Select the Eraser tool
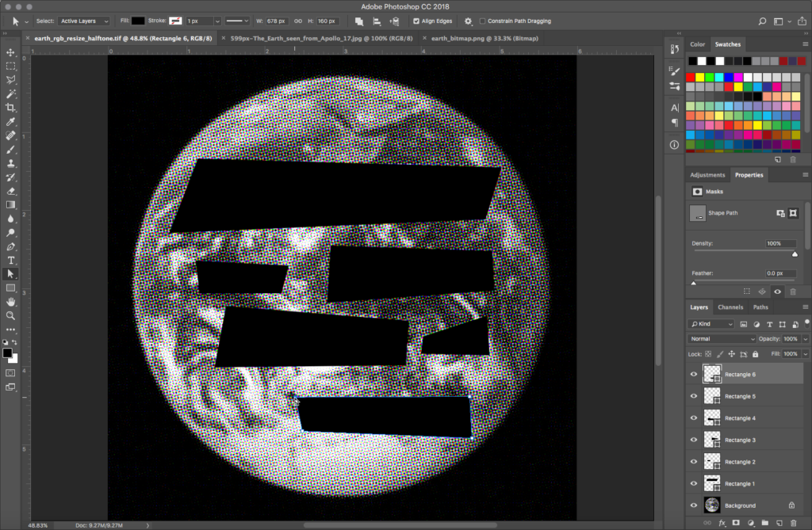 tap(11, 191)
